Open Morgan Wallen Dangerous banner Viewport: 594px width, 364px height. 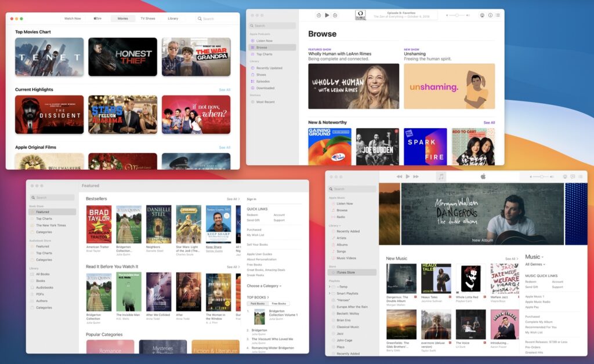point(483,214)
